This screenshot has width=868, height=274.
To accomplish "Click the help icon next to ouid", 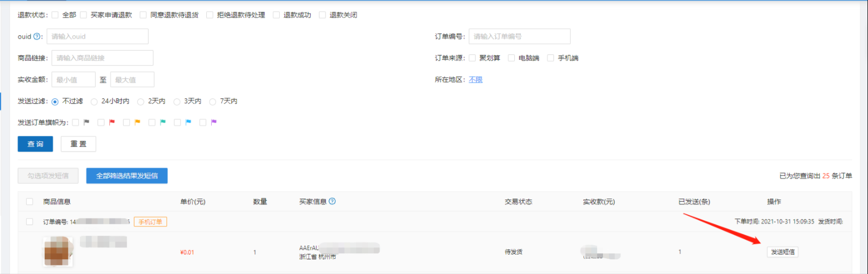I will pyautogui.click(x=37, y=36).
